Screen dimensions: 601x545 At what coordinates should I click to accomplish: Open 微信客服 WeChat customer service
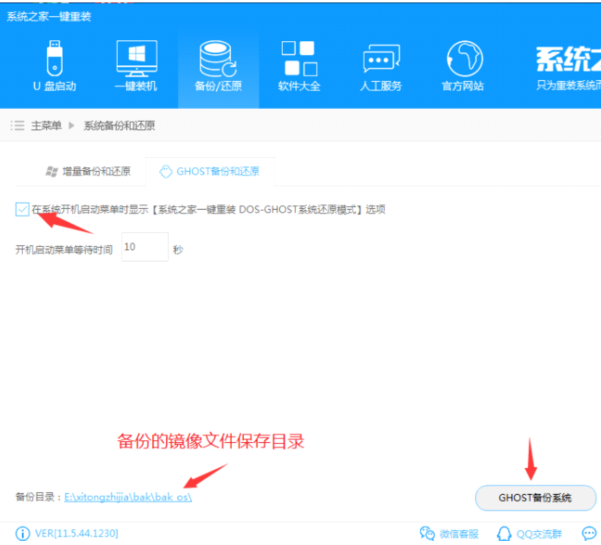(449, 533)
